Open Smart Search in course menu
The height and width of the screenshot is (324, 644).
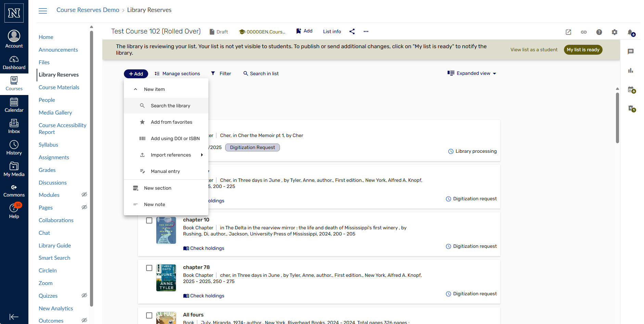[x=54, y=258]
